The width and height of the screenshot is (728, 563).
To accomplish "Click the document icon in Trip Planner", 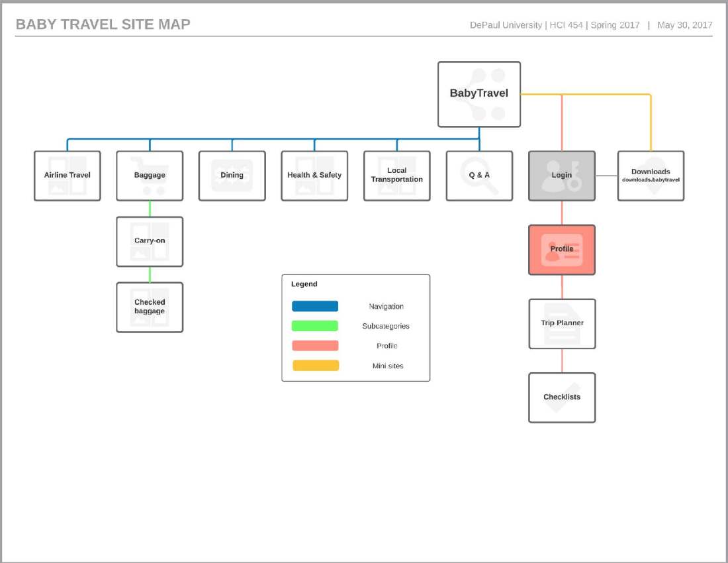I will [x=562, y=323].
